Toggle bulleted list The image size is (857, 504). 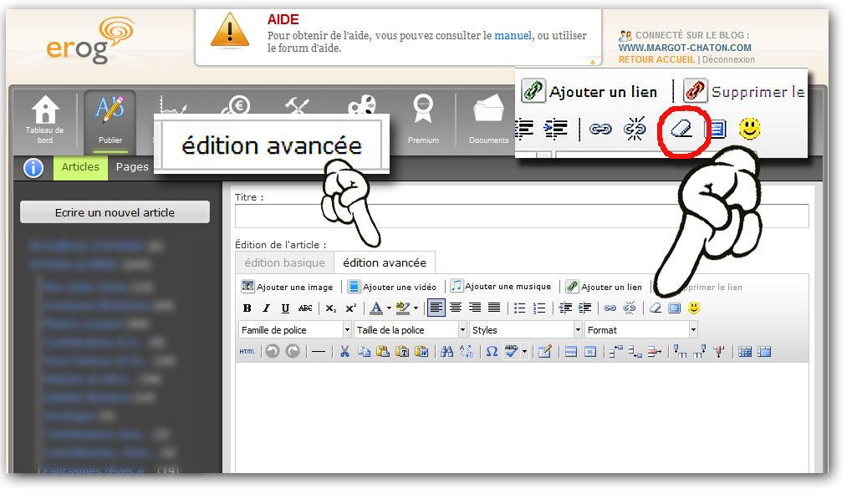(x=520, y=308)
